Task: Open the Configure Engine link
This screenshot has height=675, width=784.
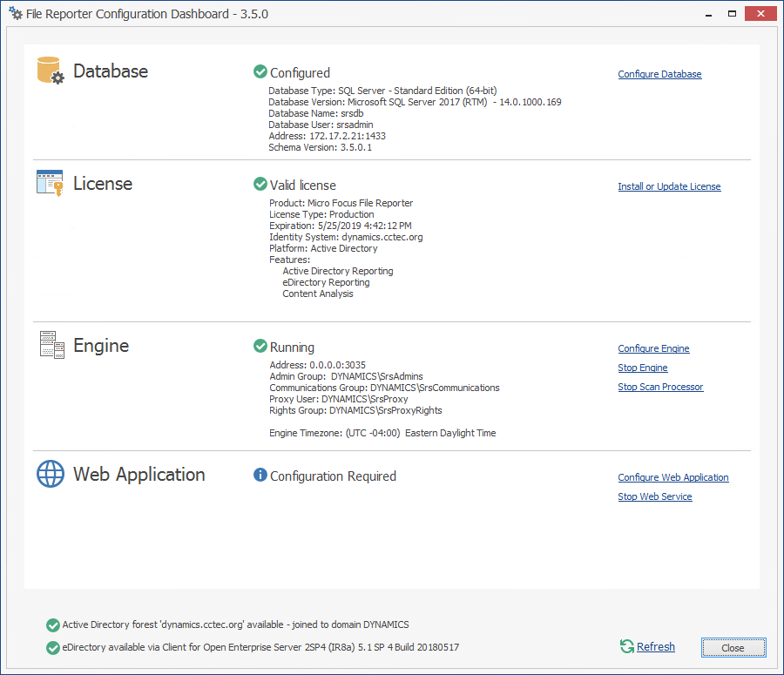Action: [x=653, y=348]
